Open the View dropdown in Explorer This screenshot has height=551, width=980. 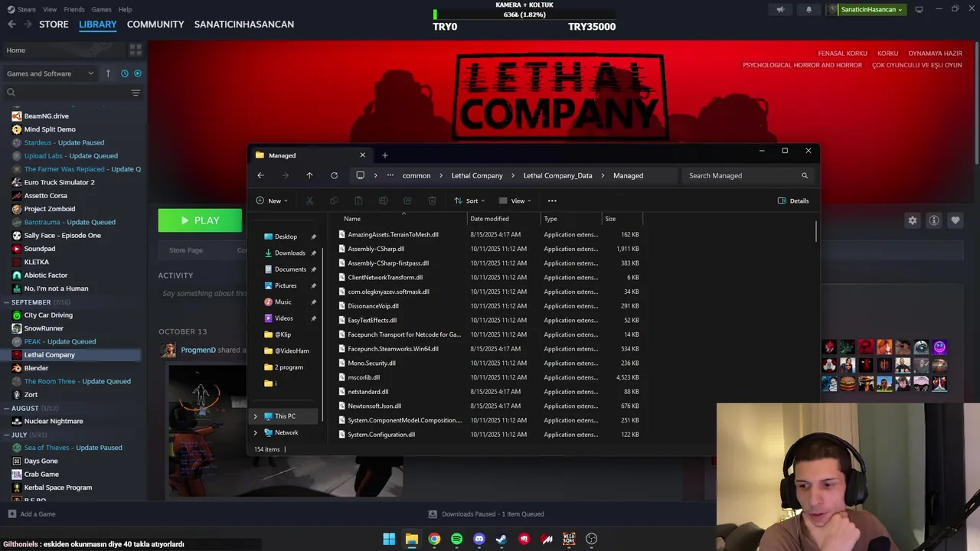pyautogui.click(x=514, y=201)
